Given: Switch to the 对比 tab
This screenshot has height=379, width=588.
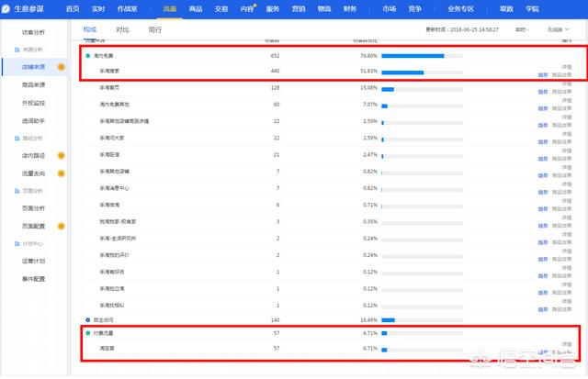Looking at the screenshot, I should coord(121,30).
